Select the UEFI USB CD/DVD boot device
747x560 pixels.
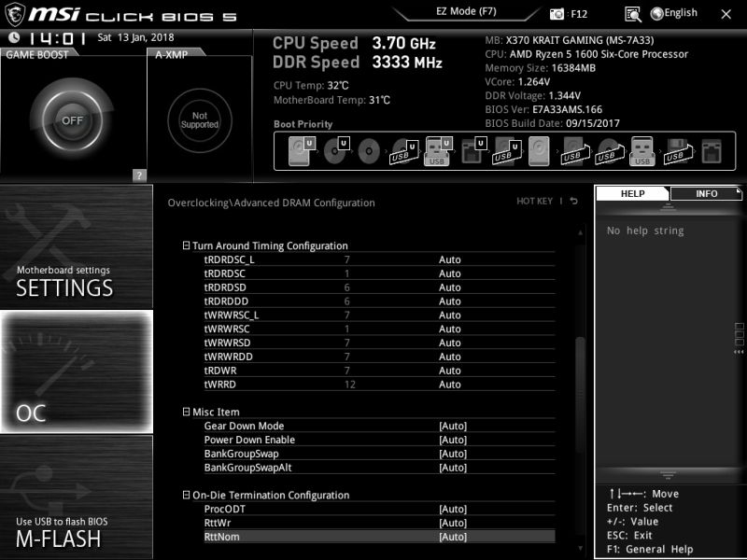click(x=404, y=151)
